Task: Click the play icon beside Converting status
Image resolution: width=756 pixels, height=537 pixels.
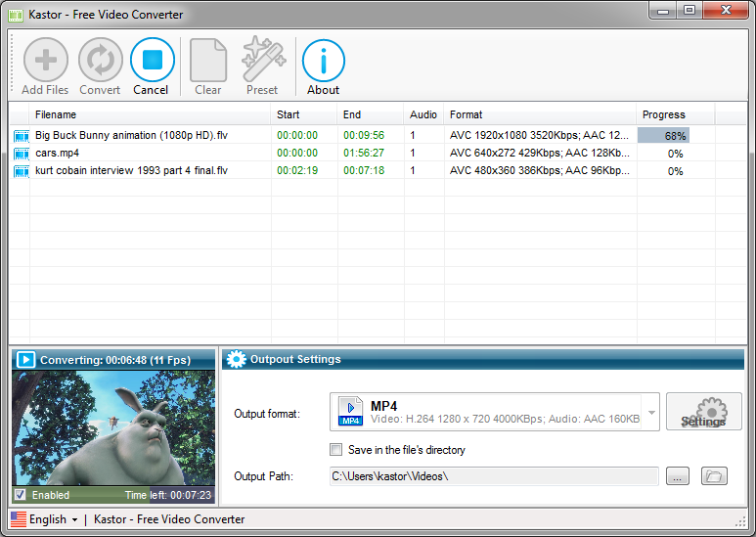Action: (25, 360)
